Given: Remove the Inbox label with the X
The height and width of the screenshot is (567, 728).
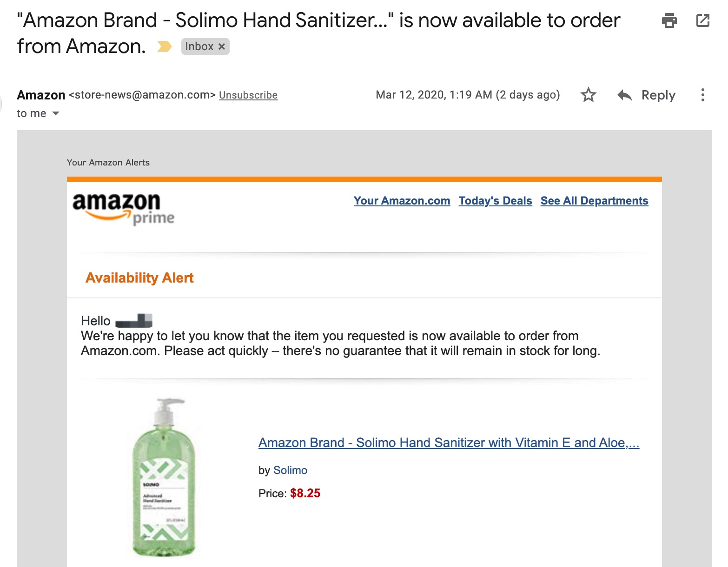Looking at the screenshot, I should coord(222,46).
